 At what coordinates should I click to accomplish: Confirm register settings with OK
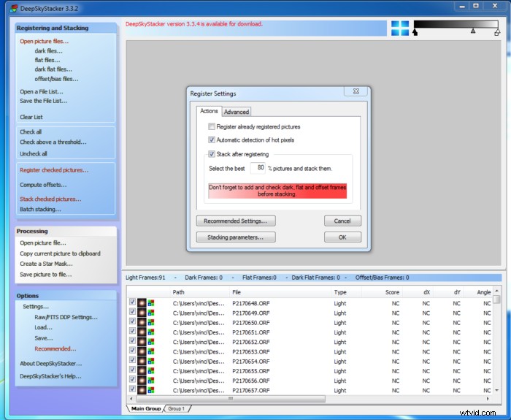coord(342,237)
